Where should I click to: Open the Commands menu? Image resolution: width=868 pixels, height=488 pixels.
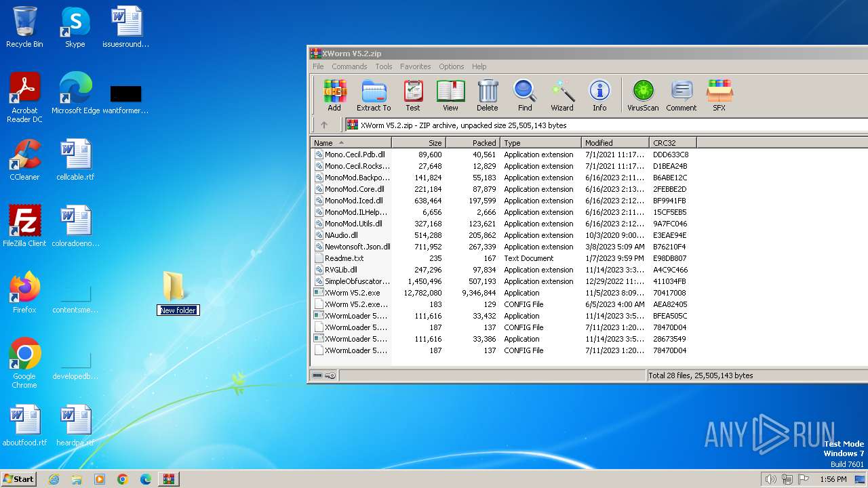(x=349, y=66)
